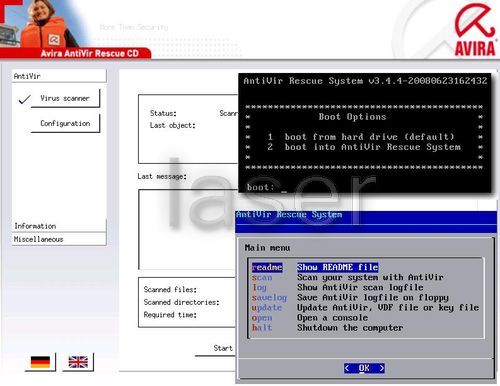Screen dimensions: 500x386
Task: Click the AntiVir Rescue System blue title bar
Action: pyautogui.click(x=366, y=222)
